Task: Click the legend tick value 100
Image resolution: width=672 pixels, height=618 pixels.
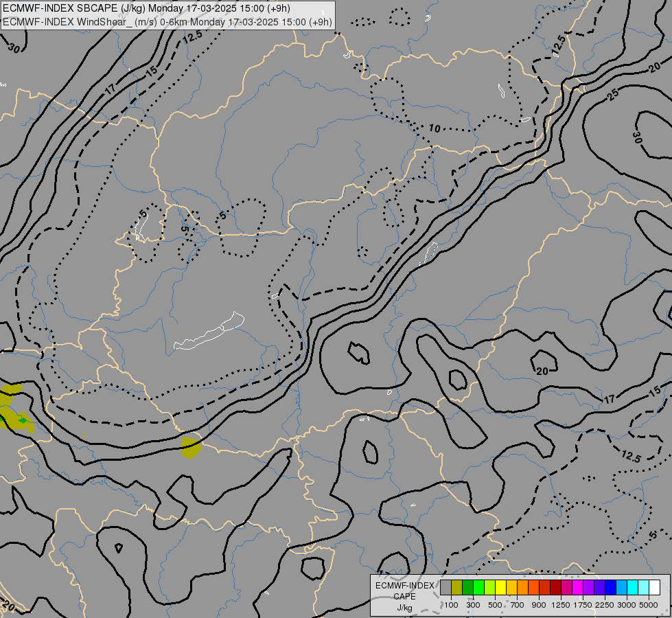Action: tap(451, 605)
